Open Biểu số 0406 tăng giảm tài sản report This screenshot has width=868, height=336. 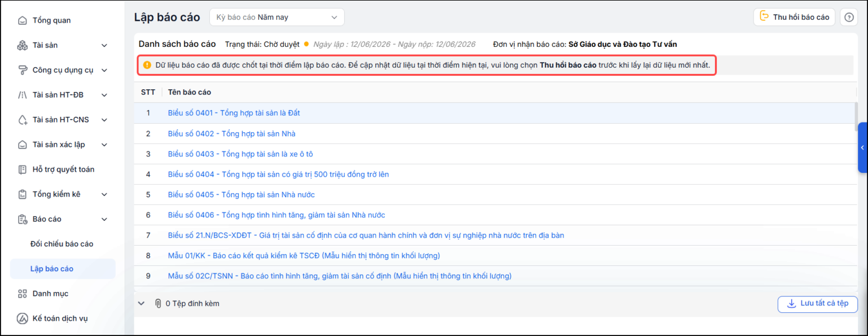click(x=277, y=215)
